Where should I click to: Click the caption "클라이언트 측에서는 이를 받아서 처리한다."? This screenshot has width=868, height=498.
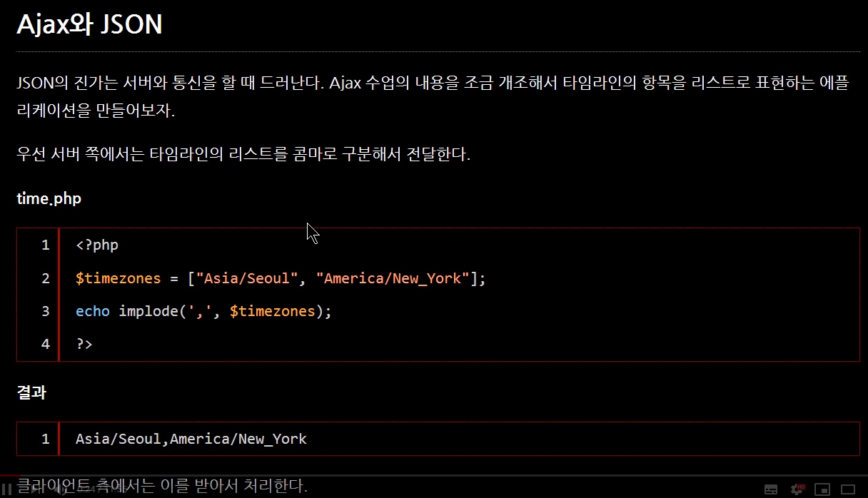point(162,486)
